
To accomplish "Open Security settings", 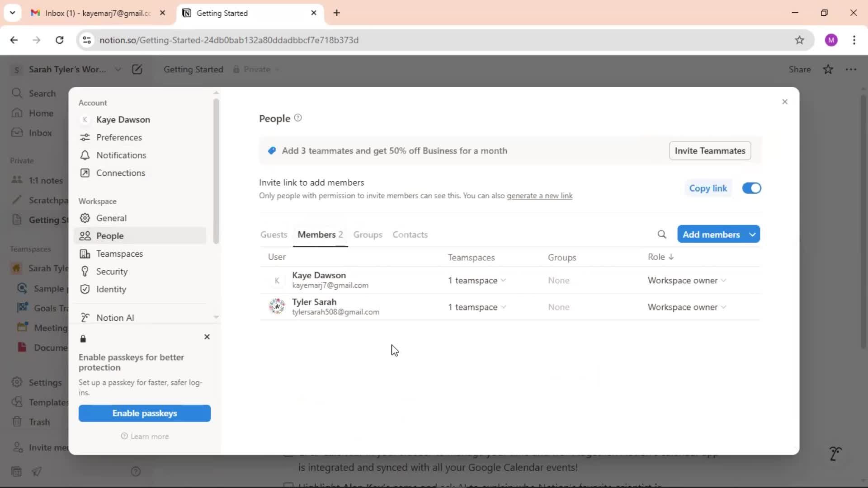I will tap(140, 272).
